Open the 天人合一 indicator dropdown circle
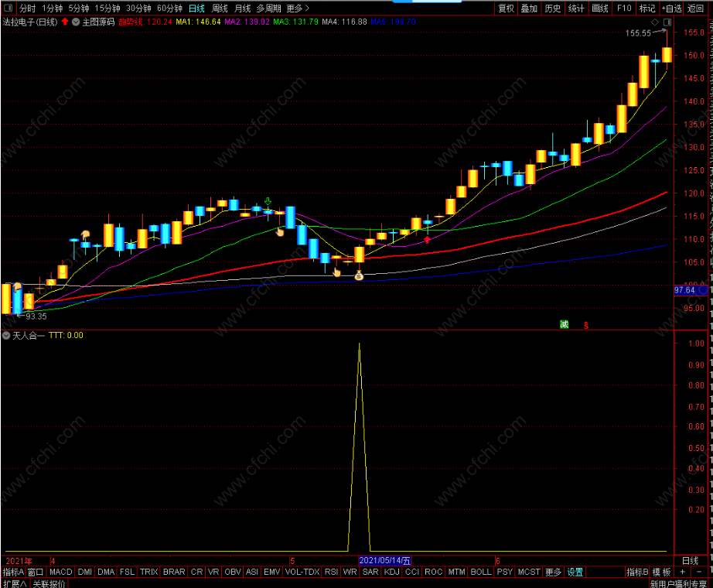713x588 pixels. (x=6, y=336)
